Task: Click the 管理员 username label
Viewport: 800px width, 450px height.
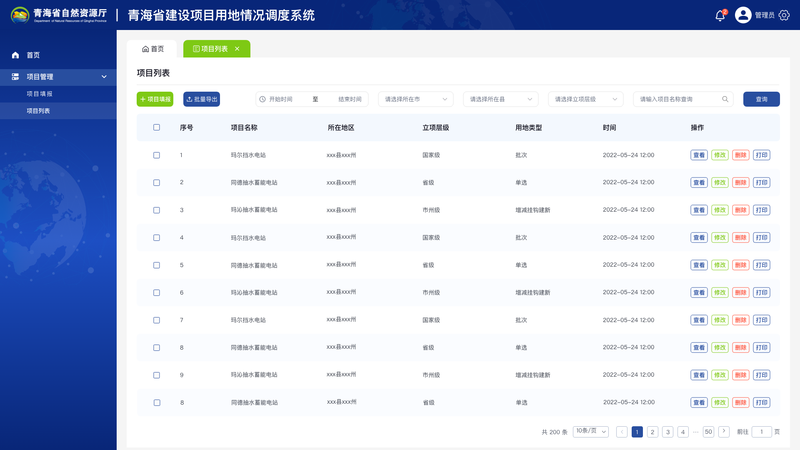Action: tap(764, 15)
